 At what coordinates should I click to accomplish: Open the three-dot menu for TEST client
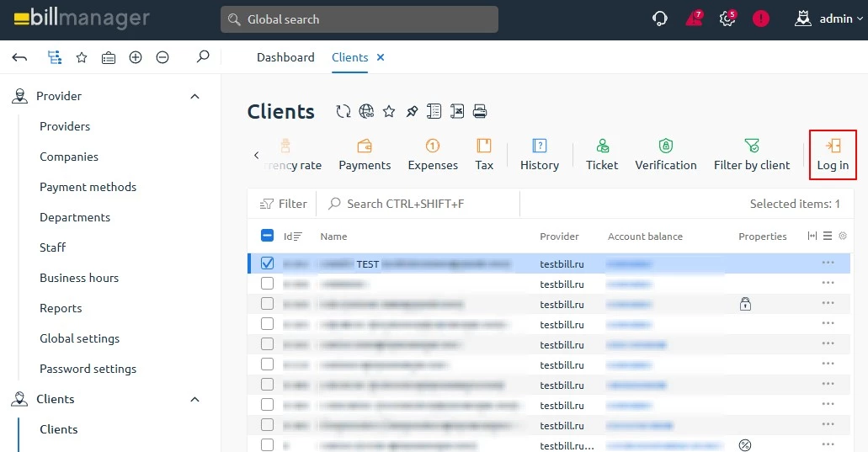828,263
